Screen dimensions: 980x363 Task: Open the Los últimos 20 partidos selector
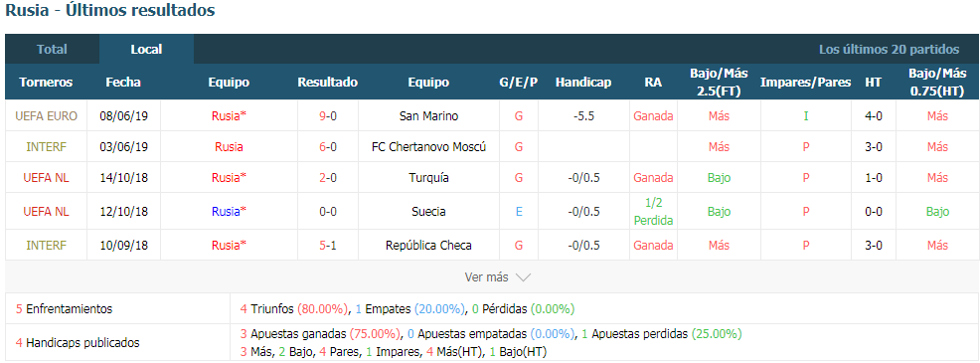(889, 49)
